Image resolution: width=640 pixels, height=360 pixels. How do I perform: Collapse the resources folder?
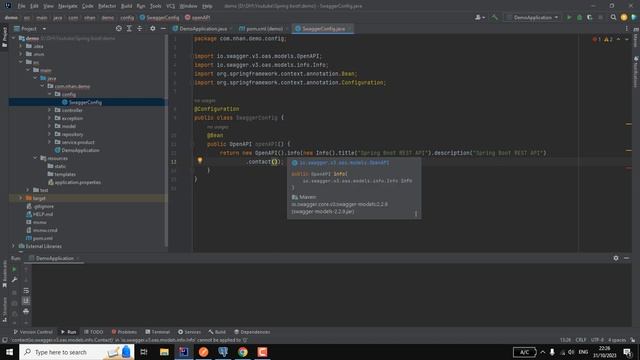36,158
